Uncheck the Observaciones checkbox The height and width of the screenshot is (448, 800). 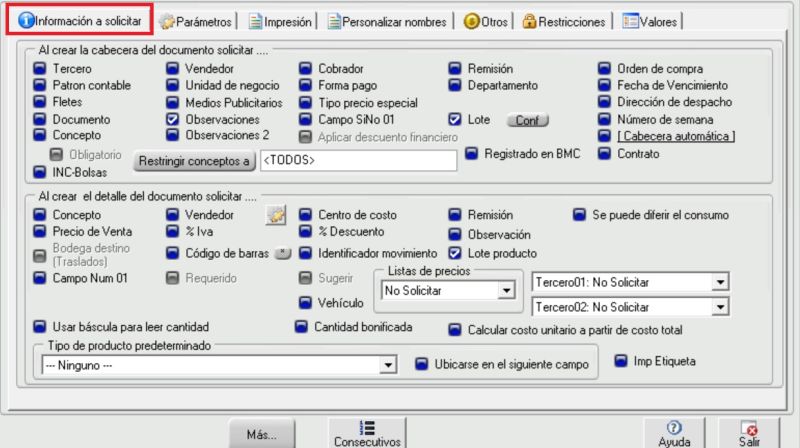click(172, 119)
